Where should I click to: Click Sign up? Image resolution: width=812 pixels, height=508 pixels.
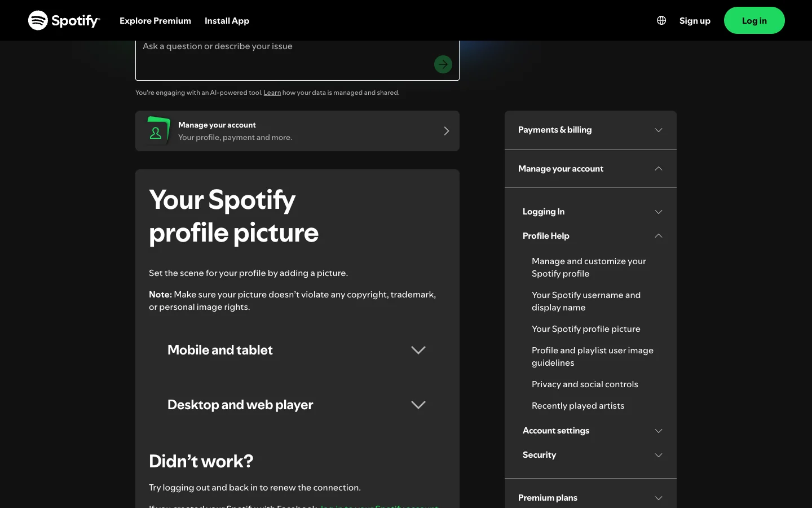pos(695,20)
